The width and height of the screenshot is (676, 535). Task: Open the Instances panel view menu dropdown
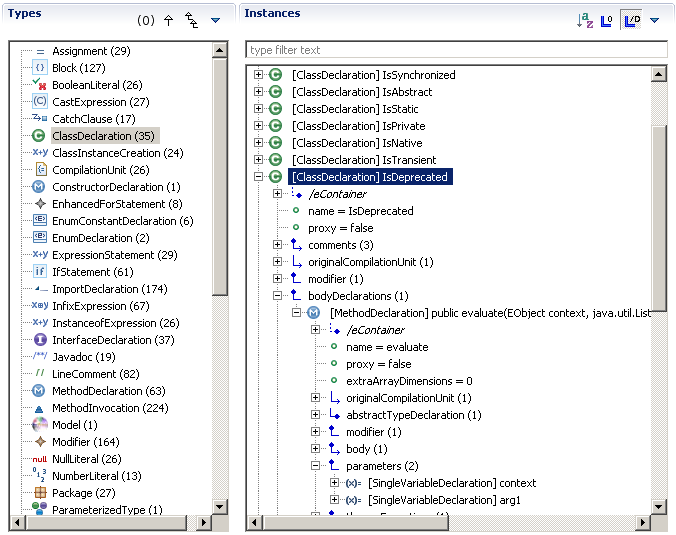click(654, 20)
